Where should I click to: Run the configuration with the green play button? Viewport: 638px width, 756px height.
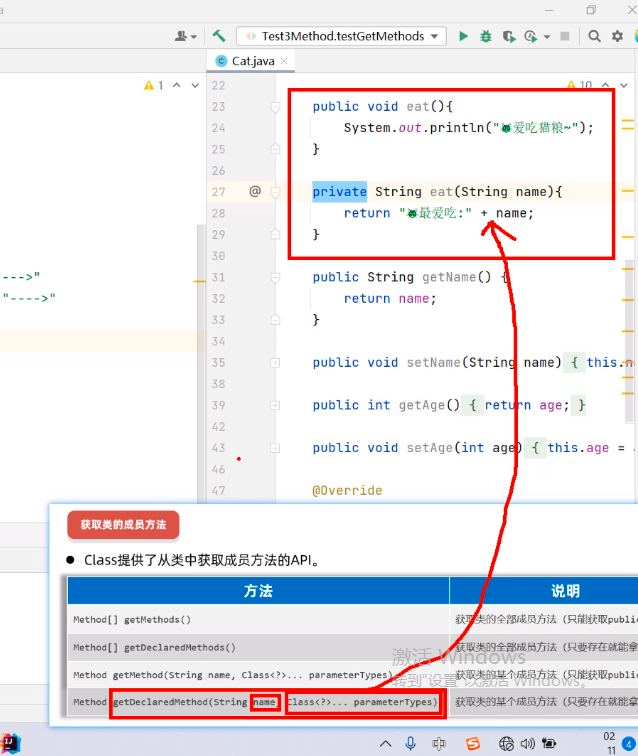point(463,36)
